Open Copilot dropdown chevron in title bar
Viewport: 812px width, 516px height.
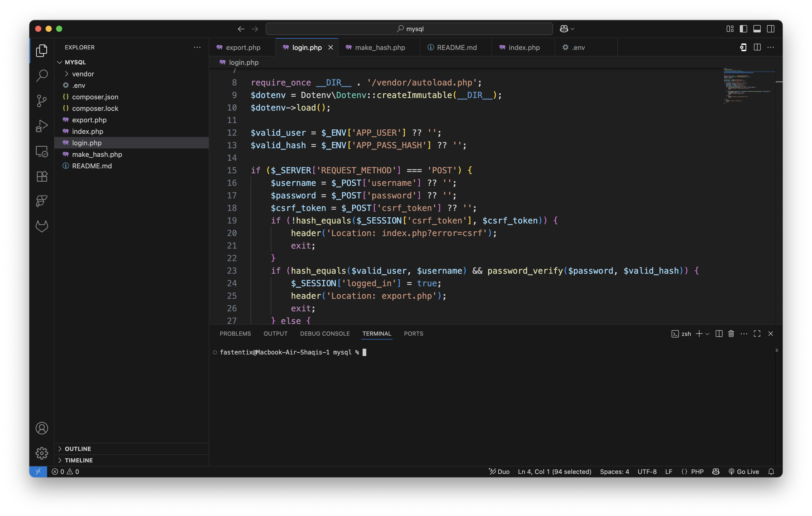click(572, 29)
